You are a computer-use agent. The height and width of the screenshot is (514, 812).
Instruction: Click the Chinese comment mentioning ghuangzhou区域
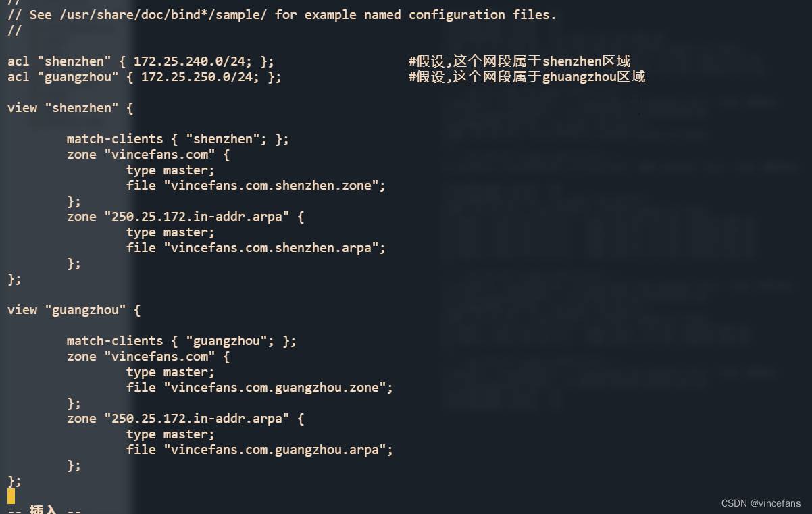527,77
